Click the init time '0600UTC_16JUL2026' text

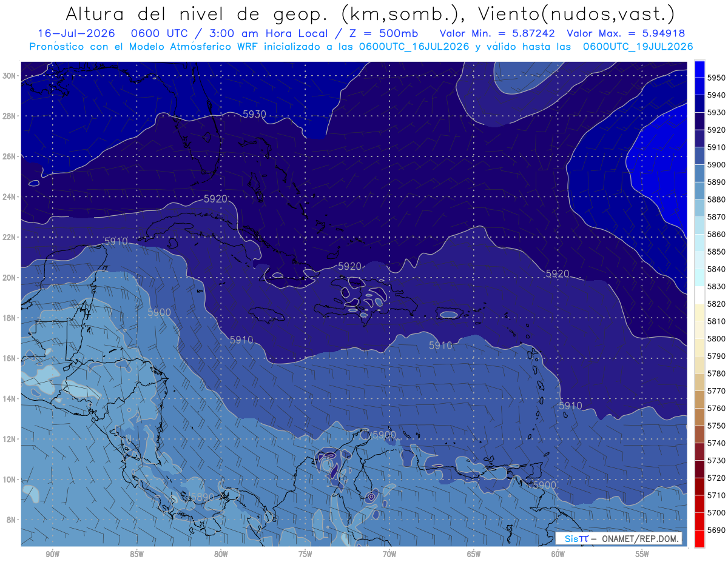(x=414, y=47)
